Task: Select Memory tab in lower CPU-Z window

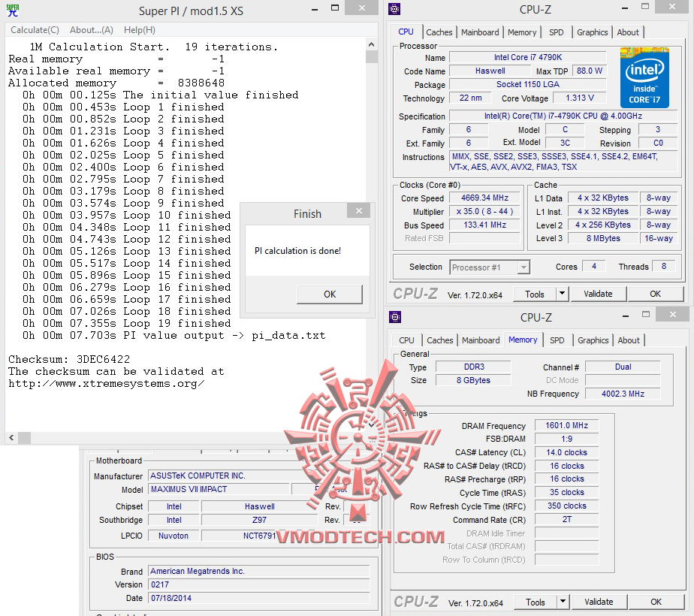Action: 523,340
